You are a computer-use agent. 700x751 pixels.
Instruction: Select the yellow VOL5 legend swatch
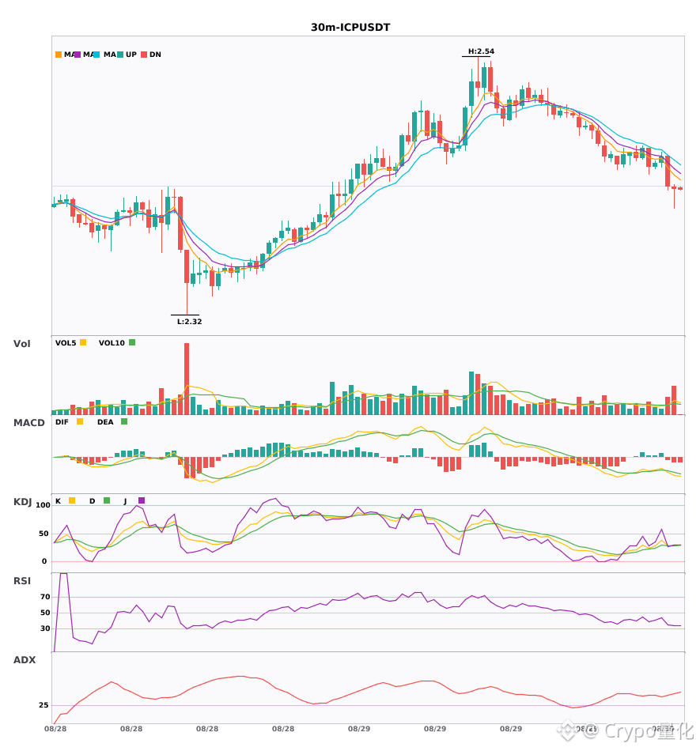(83, 342)
